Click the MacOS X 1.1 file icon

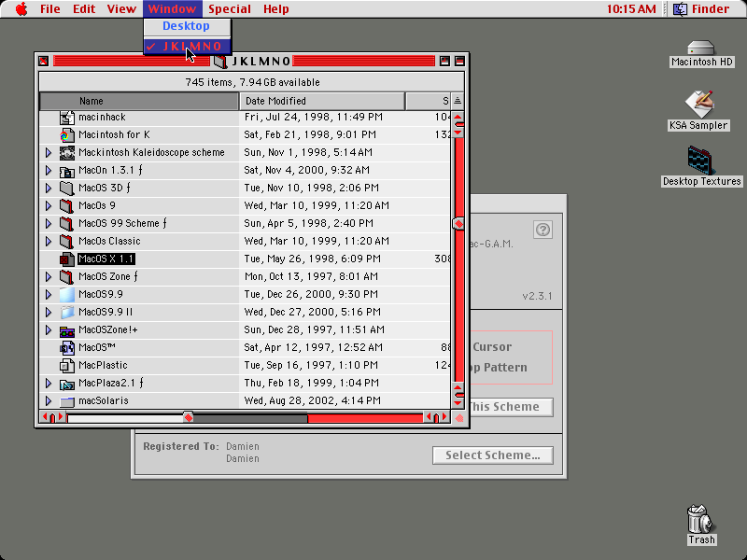[66, 259]
